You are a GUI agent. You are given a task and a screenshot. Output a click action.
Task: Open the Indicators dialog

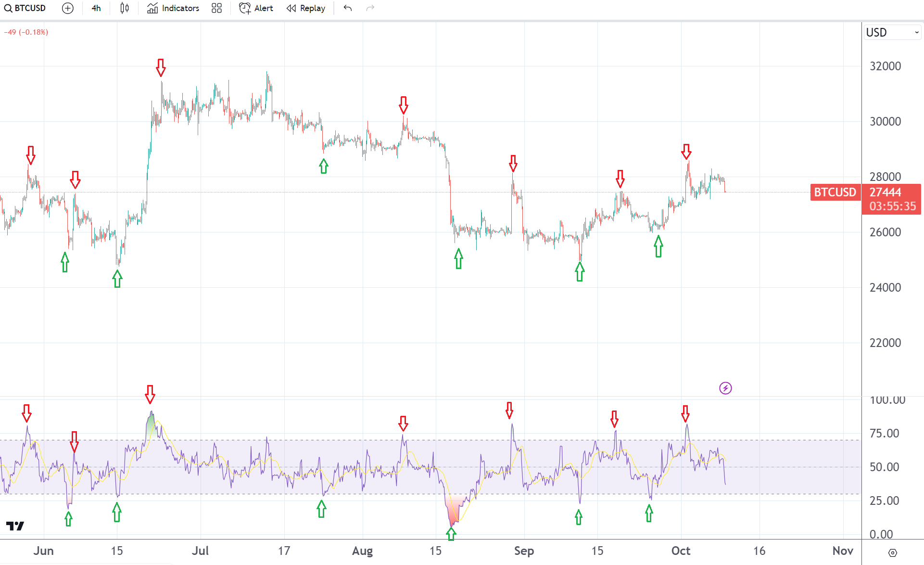(x=173, y=8)
